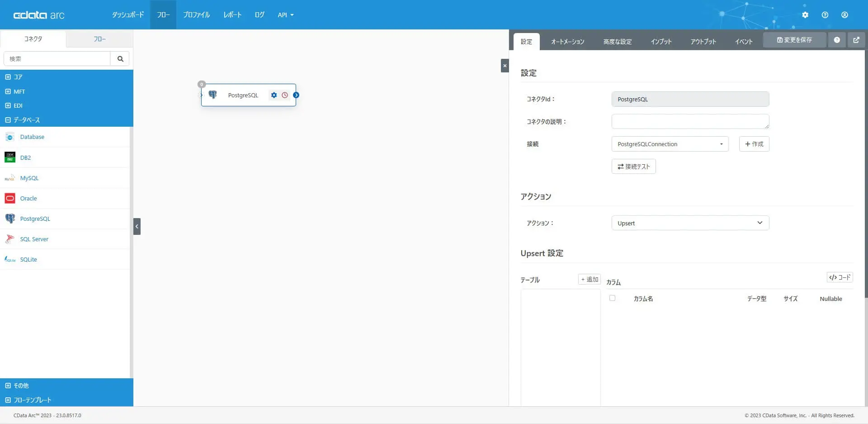Select the Oracle connector icon
The width and height of the screenshot is (868, 424).
coord(10,198)
